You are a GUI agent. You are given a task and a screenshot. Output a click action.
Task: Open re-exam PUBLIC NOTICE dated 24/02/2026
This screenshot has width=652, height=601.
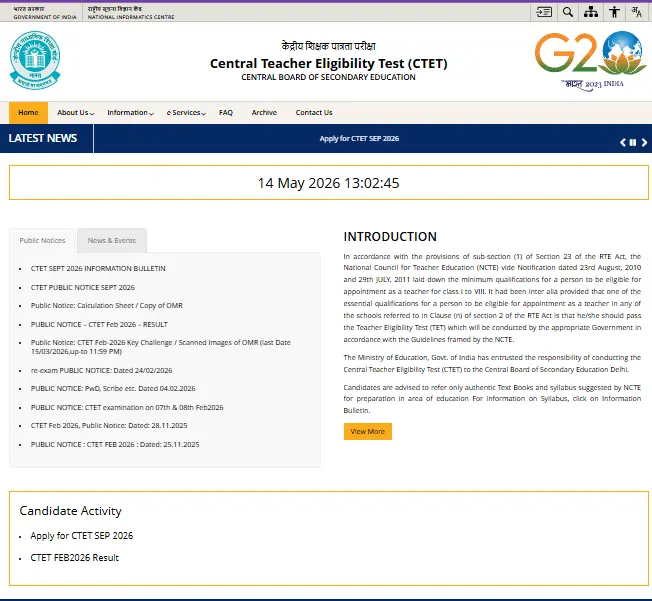click(x=101, y=370)
